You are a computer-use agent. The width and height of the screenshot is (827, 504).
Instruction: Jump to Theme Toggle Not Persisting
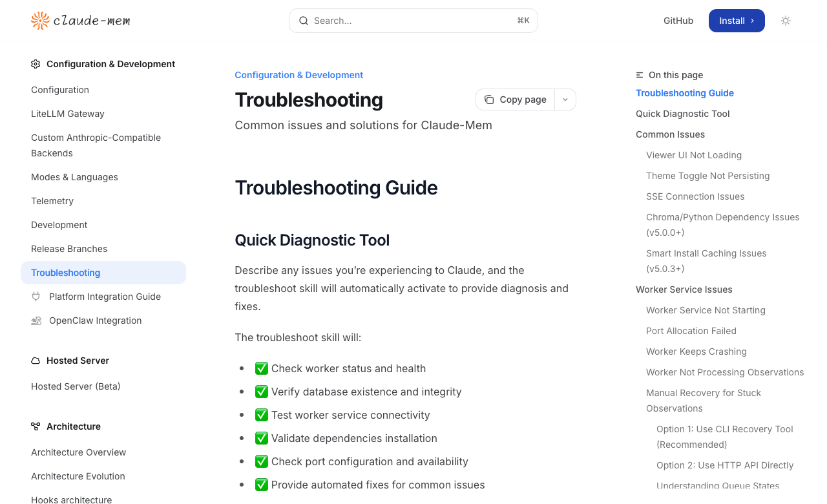pyautogui.click(x=708, y=176)
